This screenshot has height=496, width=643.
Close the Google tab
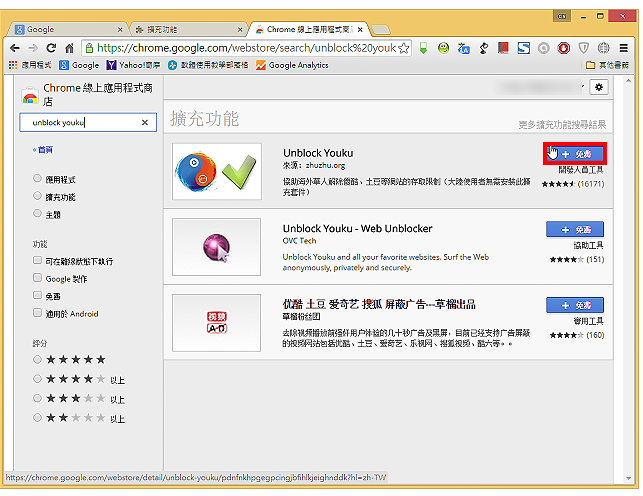coord(120,30)
